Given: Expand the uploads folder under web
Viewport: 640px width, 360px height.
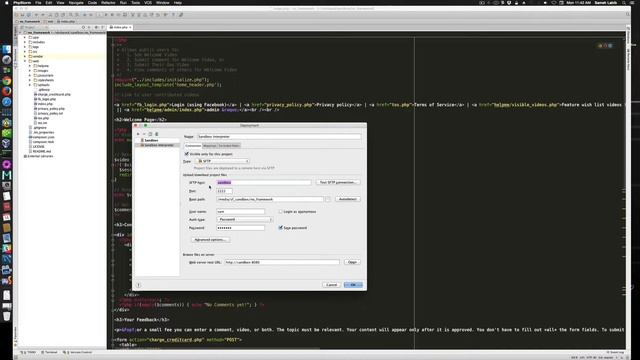Looking at the screenshot, I should (x=30, y=85).
